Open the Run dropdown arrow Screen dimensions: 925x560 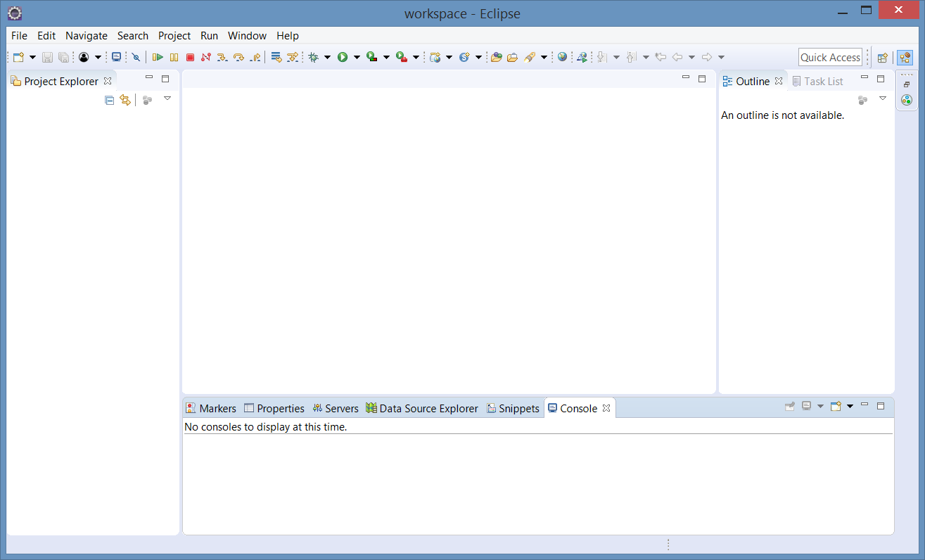(357, 58)
